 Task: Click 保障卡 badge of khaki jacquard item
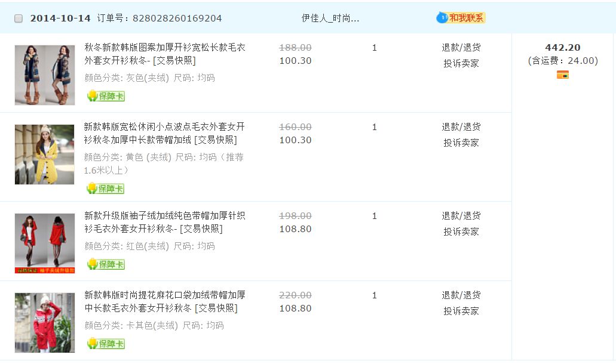[x=106, y=344]
